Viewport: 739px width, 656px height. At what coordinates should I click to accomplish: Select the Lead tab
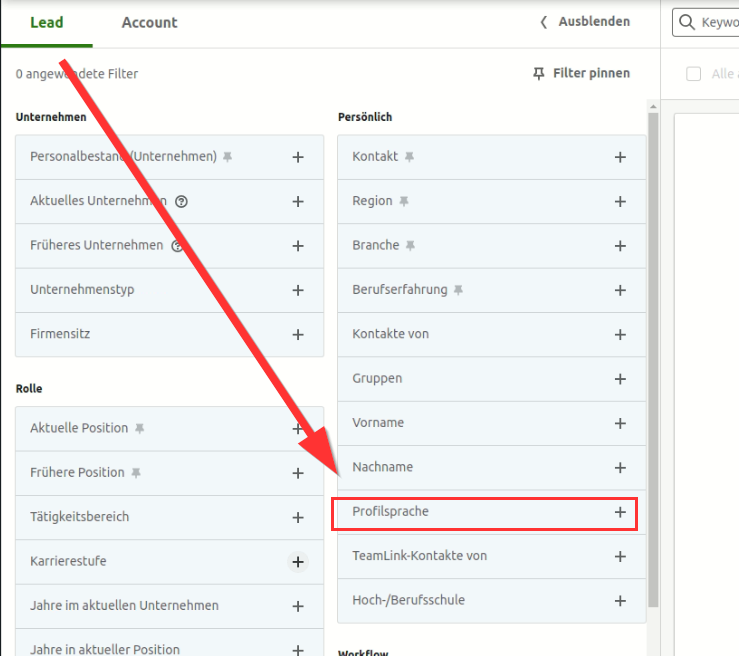coord(46,22)
